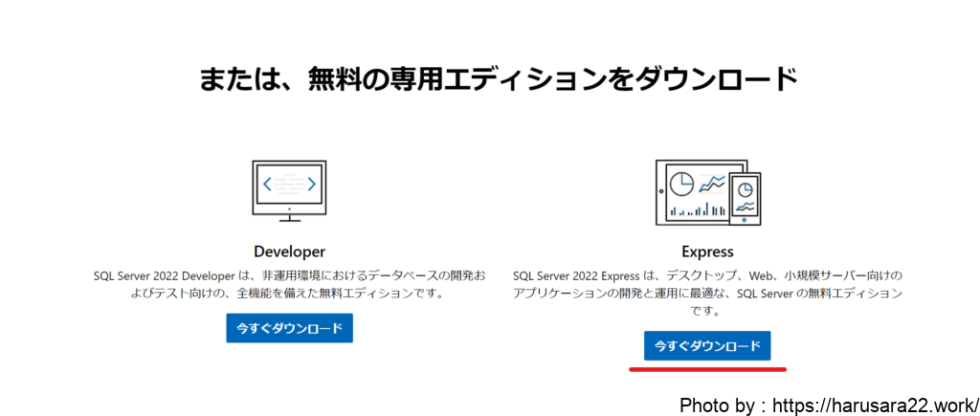Click the SQL Server 2022 Express description text
980x416 pixels.
[707, 292]
